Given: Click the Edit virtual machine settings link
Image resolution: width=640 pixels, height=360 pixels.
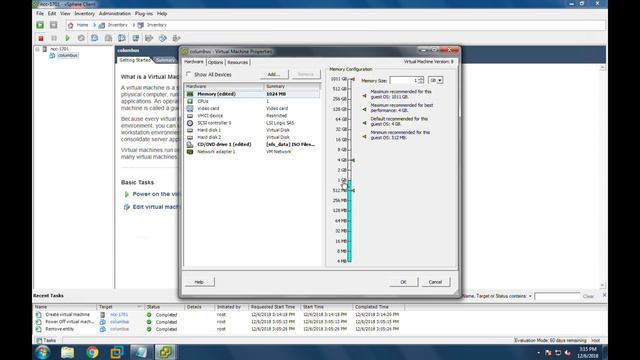Looking at the screenshot, I should point(156,207).
